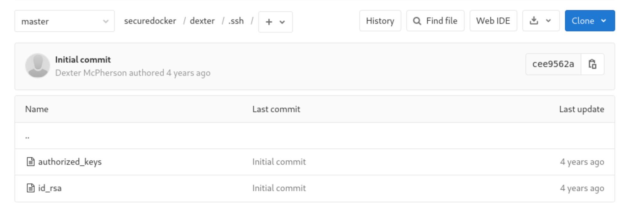Viewport: 644px width, 218px height.
Task: Click the Find file search icon
Action: click(x=417, y=21)
